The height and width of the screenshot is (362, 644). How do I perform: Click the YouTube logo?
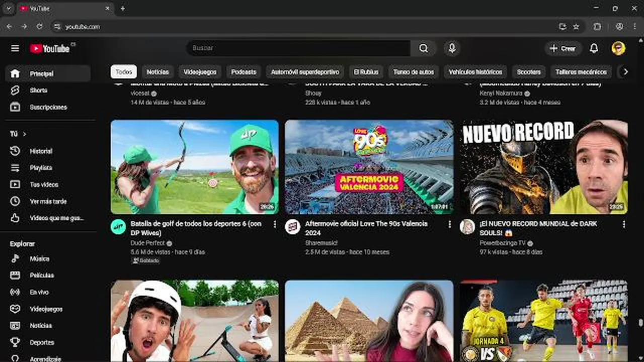[x=50, y=48]
